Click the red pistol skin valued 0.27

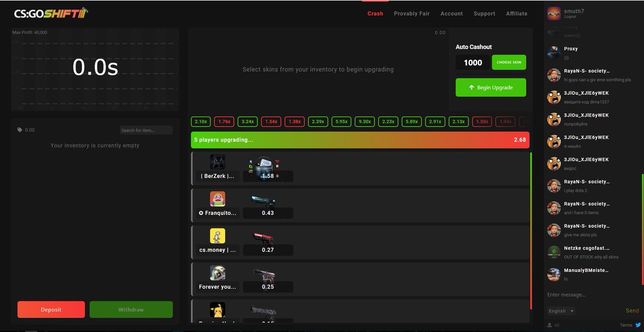click(x=263, y=238)
